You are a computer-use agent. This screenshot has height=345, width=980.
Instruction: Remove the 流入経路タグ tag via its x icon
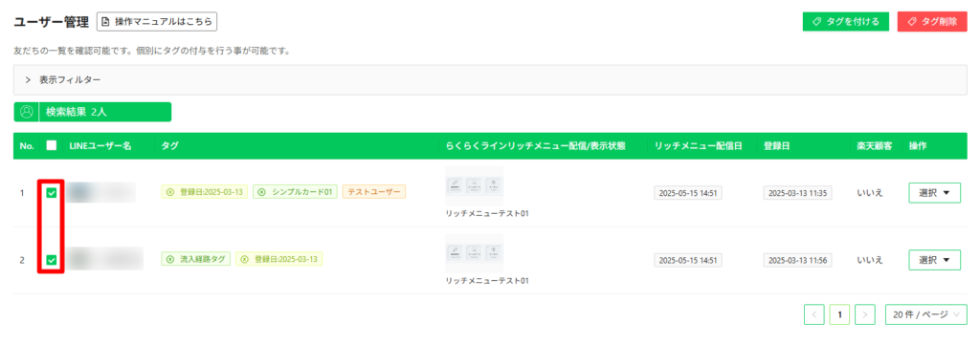click(170, 259)
